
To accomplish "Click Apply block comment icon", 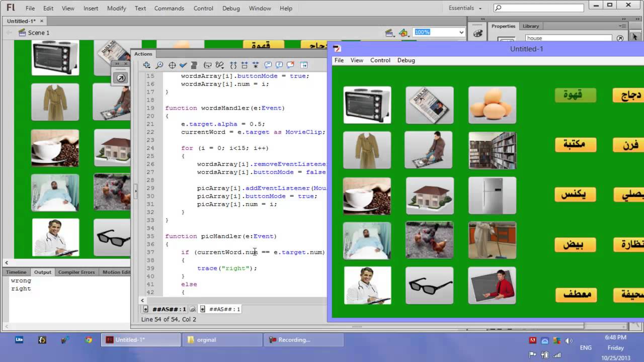I will click(268, 65).
